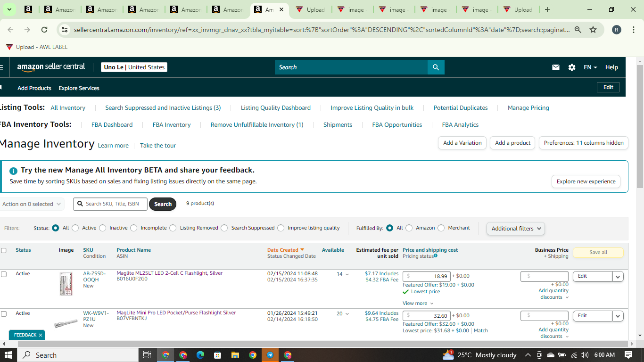The image size is (644, 362).
Task: Open File Explorer from the taskbar
Action: [x=235, y=355]
